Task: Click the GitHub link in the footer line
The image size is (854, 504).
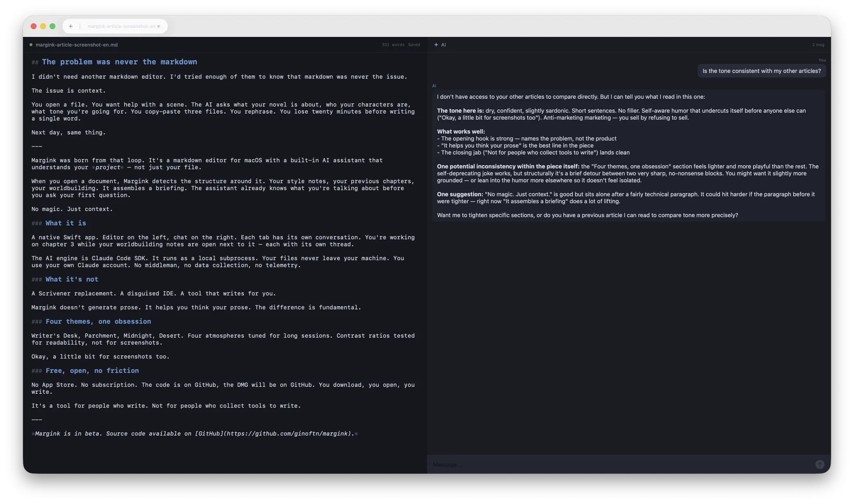Action: (275, 434)
